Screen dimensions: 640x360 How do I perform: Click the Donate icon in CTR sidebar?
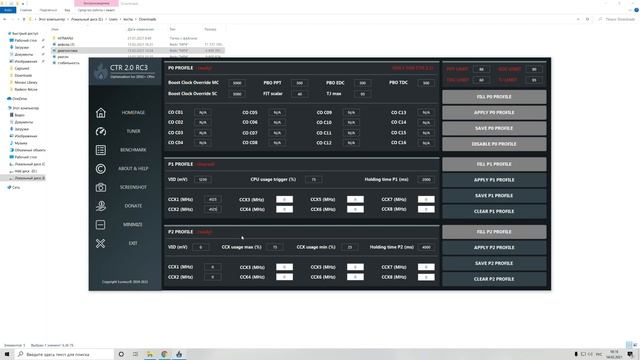click(100, 206)
